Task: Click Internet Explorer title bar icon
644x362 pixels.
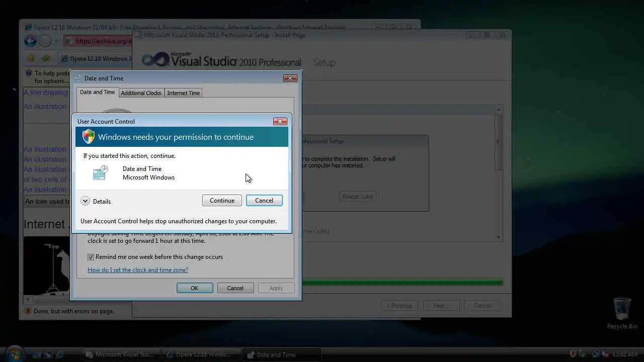Action: pos(28,27)
